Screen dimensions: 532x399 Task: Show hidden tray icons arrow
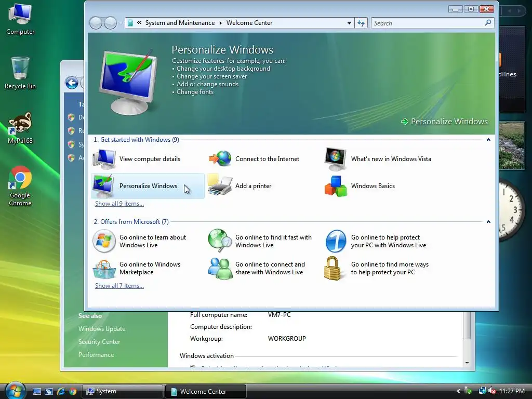click(x=458, y=391)
